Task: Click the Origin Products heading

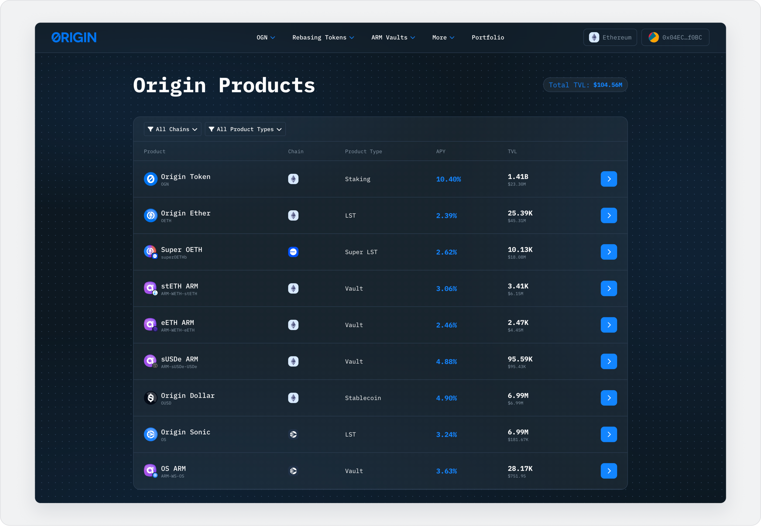Action: pyautogui.click(x=224, y=85)
